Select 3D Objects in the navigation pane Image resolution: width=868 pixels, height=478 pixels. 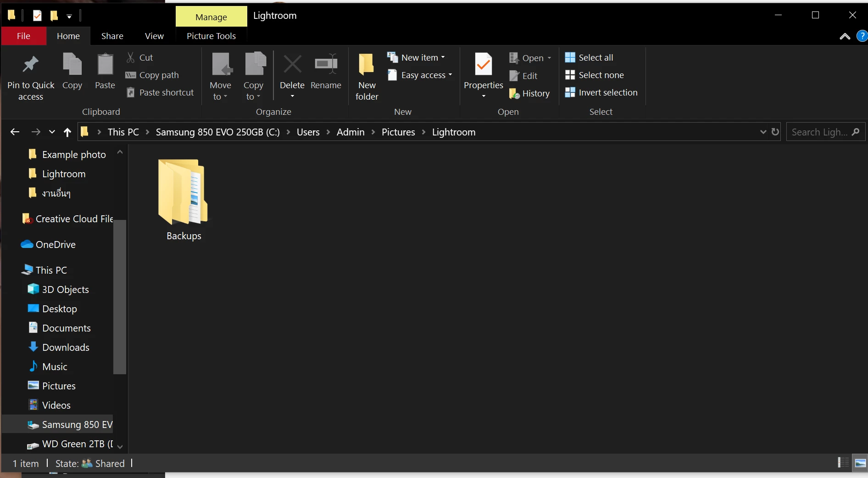tap(59, 289)
